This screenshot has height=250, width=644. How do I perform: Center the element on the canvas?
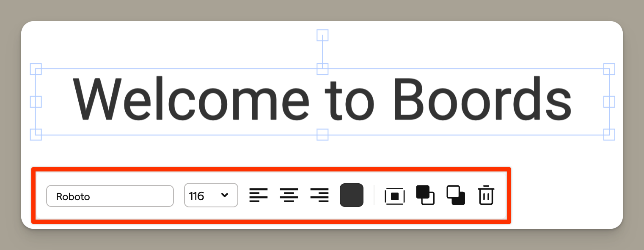pyautogui.click(x=395, y=196)
